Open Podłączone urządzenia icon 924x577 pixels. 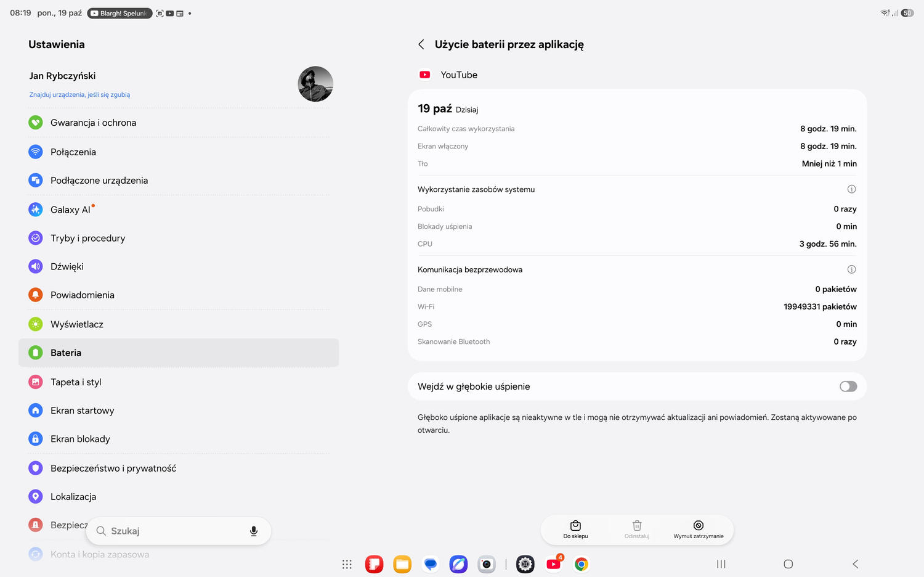[x=36, y=180]
